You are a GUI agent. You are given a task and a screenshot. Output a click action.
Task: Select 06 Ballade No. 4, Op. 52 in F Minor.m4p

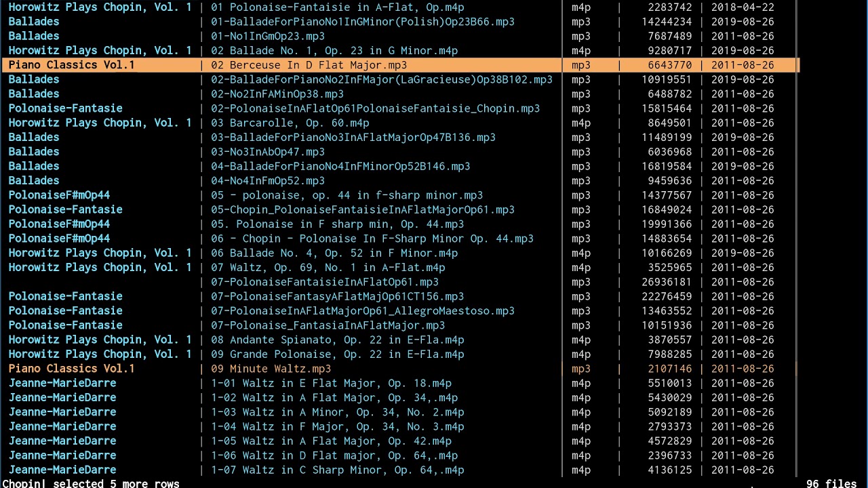point(334,253)
